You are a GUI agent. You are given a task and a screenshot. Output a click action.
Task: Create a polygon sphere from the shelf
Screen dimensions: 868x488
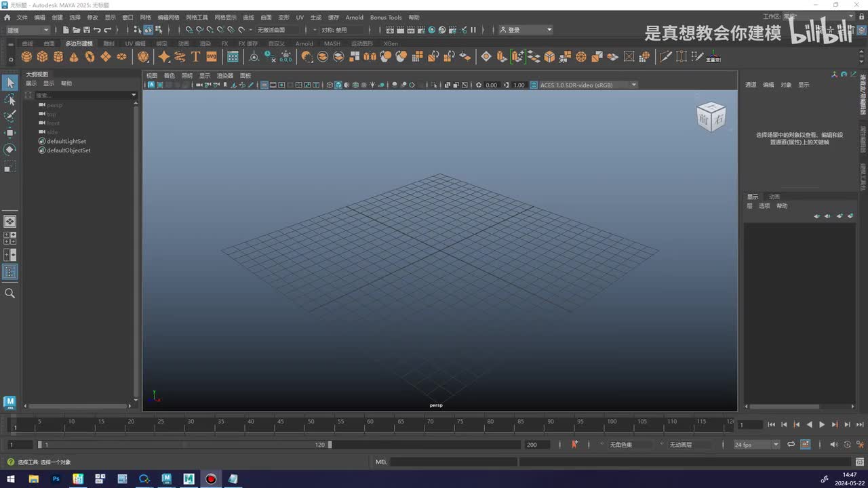coord(26,57)
